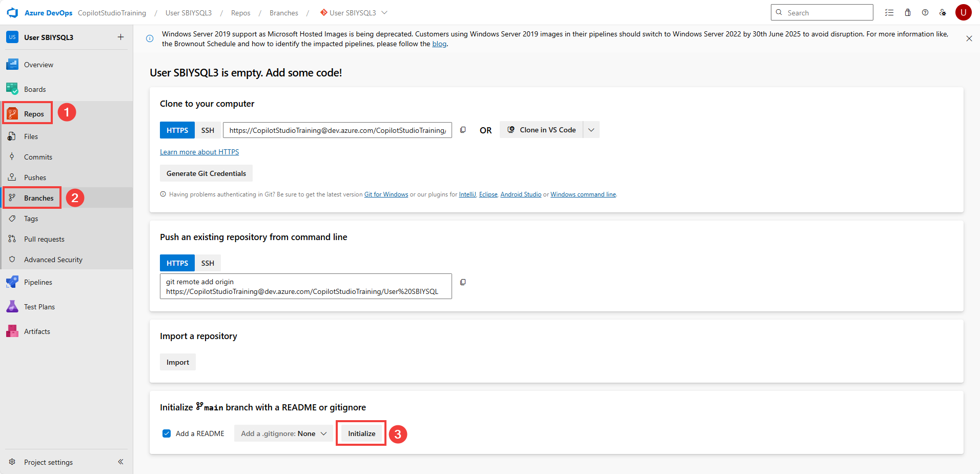Click the Generate Git Credentials button
Screen dimensions: 980x474
click(x=206, y=173)
